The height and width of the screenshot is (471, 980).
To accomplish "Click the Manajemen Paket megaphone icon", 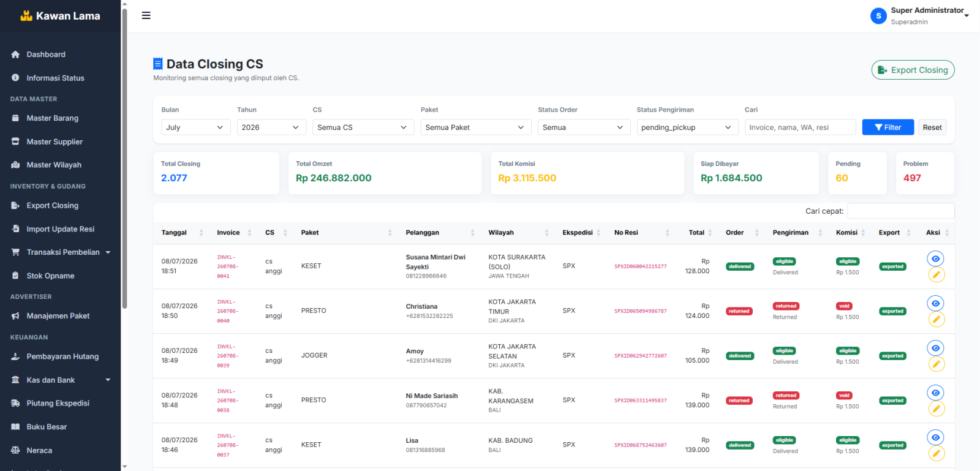I will (x=15, y=316).
